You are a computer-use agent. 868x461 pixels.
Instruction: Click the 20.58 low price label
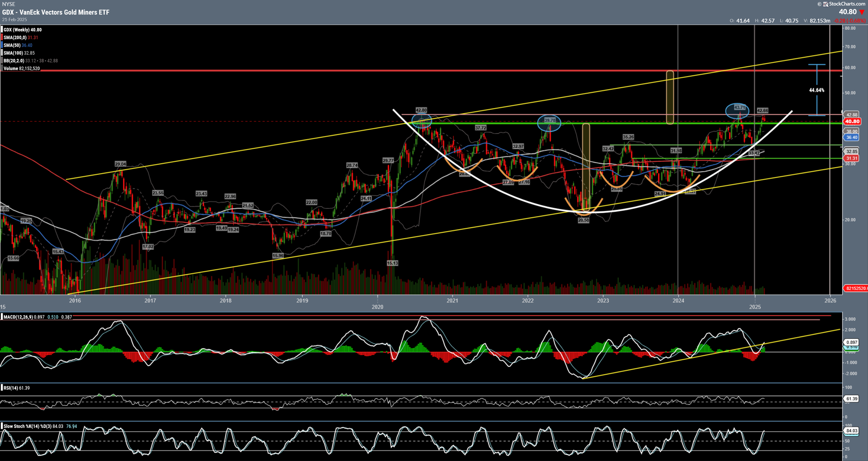point(584,221)
